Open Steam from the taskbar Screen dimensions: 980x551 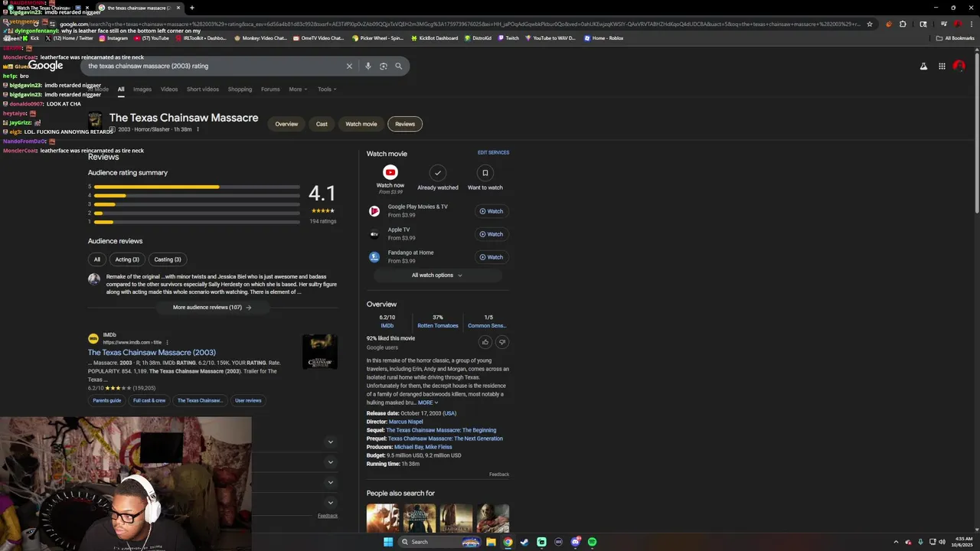coord(524,542)
